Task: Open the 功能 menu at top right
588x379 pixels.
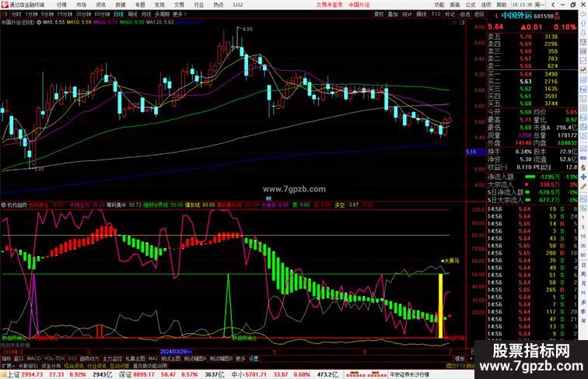Action: click(x=439, y=5)
